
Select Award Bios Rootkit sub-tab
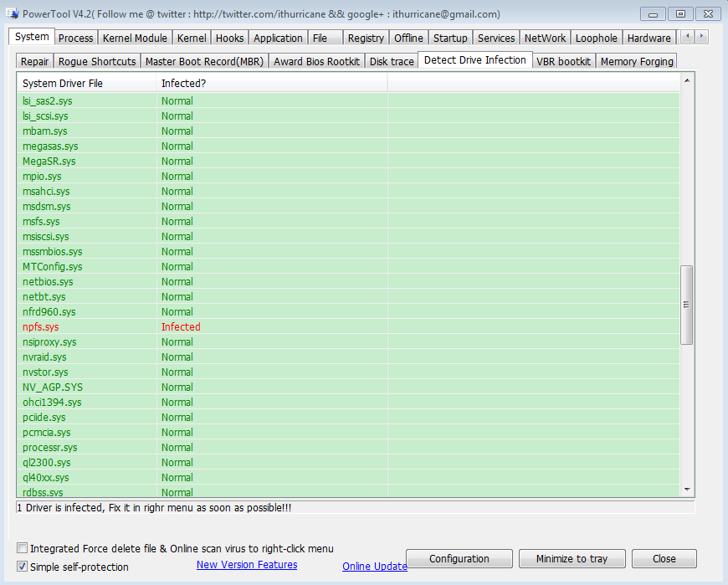tap(316, 61)
